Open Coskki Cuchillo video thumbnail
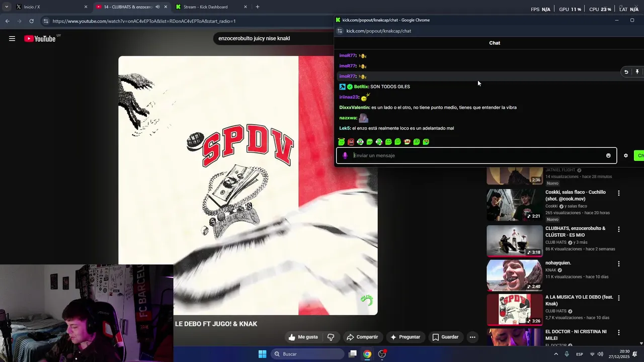 (x=515, y=205)
